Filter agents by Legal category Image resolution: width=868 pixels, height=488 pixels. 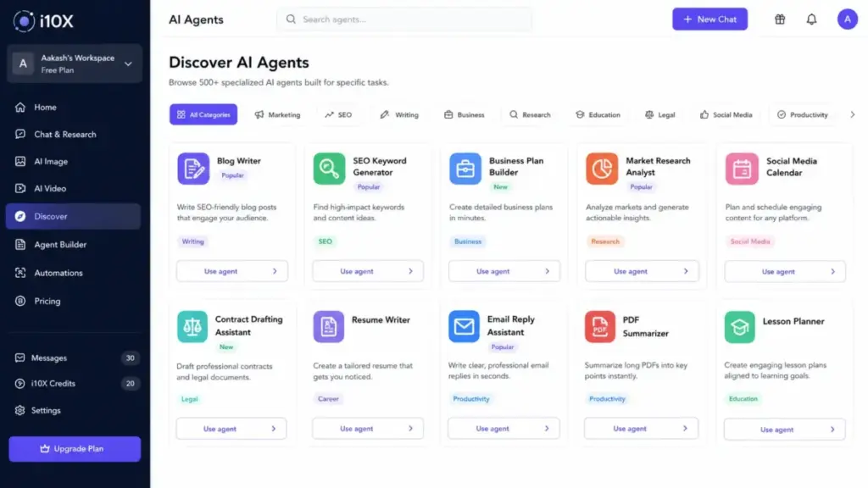(659, 114)
